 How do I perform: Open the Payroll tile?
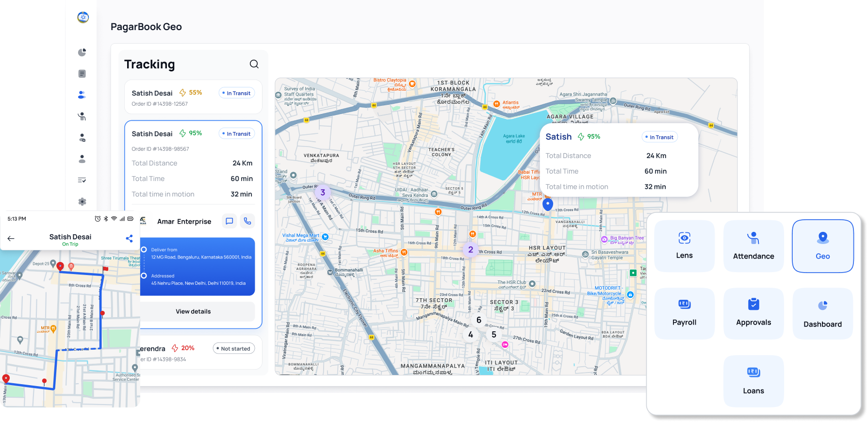click(x=684, y=313)
